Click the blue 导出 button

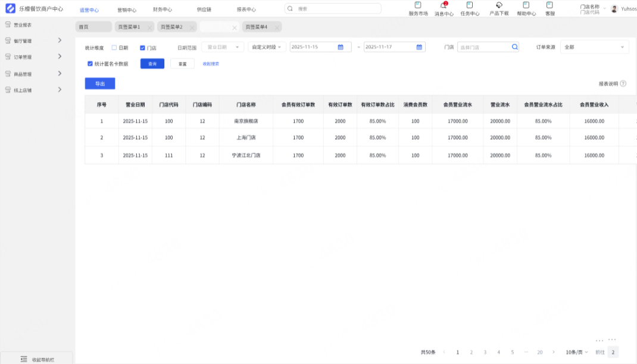[100, 83]
